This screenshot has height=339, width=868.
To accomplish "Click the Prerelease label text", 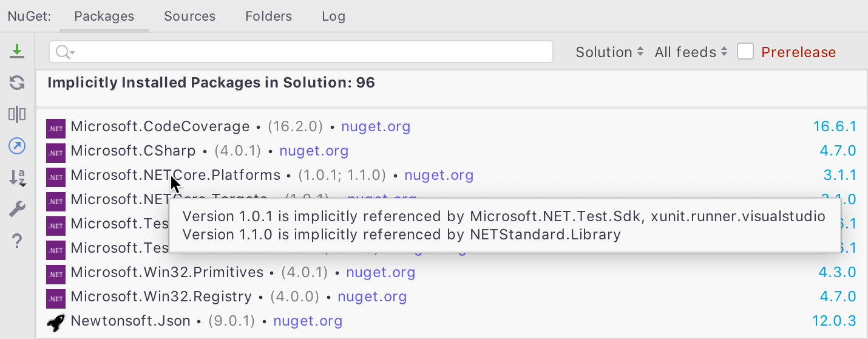I will click(x=799, y=52).
